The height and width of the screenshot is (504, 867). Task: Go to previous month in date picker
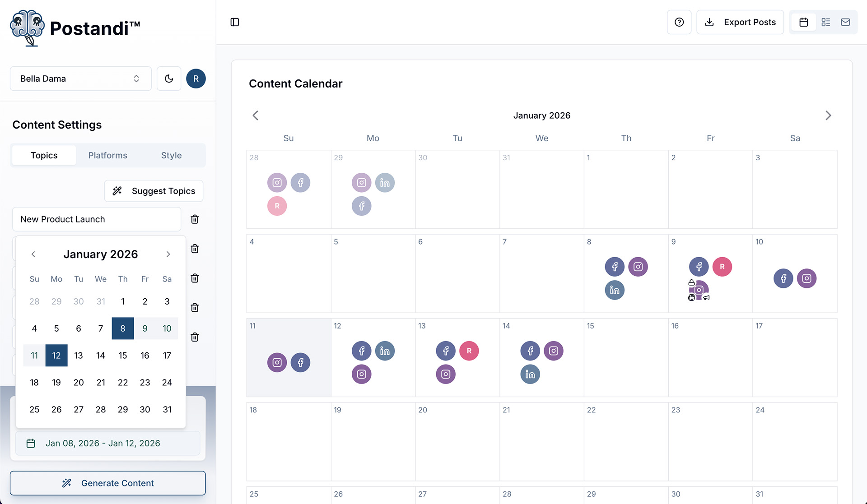coord(33,254)
